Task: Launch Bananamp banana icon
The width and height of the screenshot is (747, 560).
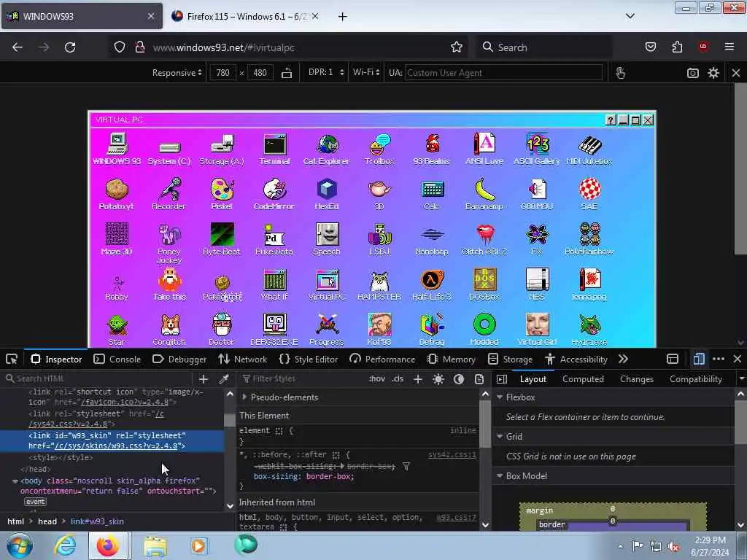Action: (x=484, y=194)
